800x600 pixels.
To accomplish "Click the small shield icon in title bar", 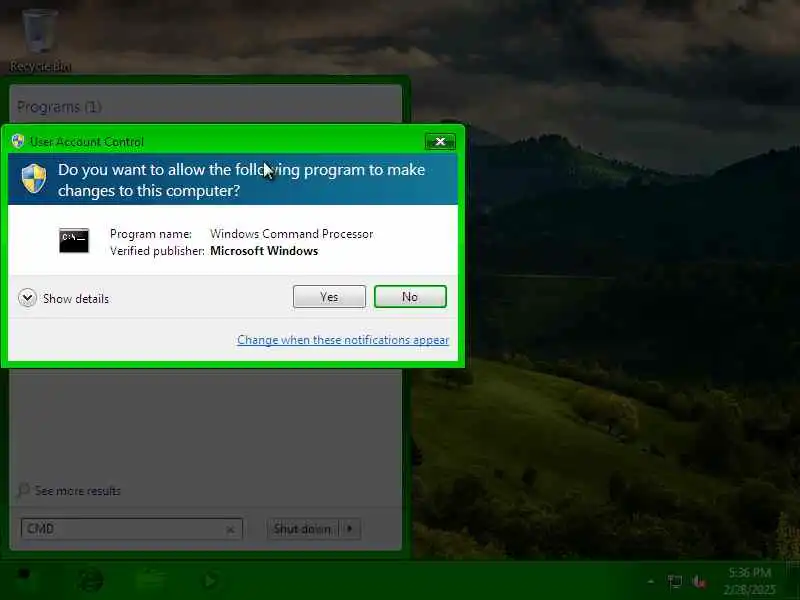I will click(18, 141).
